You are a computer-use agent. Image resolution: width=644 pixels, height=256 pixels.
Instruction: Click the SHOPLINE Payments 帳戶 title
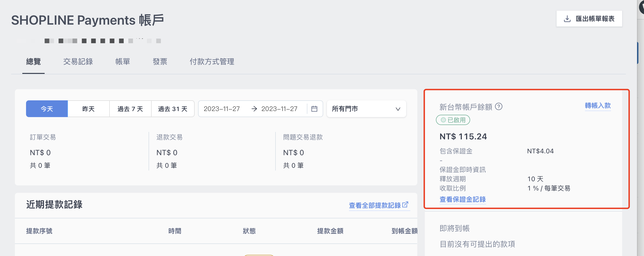point(87,20)
